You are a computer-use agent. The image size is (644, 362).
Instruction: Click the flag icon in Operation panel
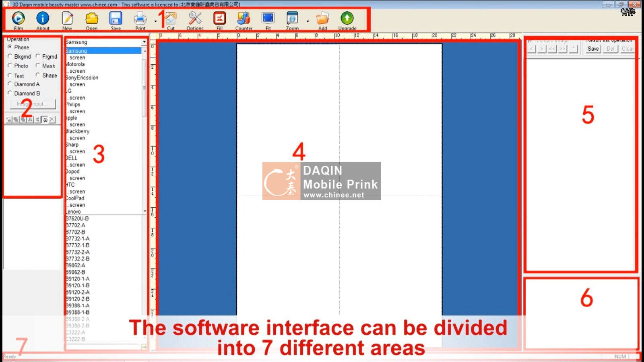point(45,119)
